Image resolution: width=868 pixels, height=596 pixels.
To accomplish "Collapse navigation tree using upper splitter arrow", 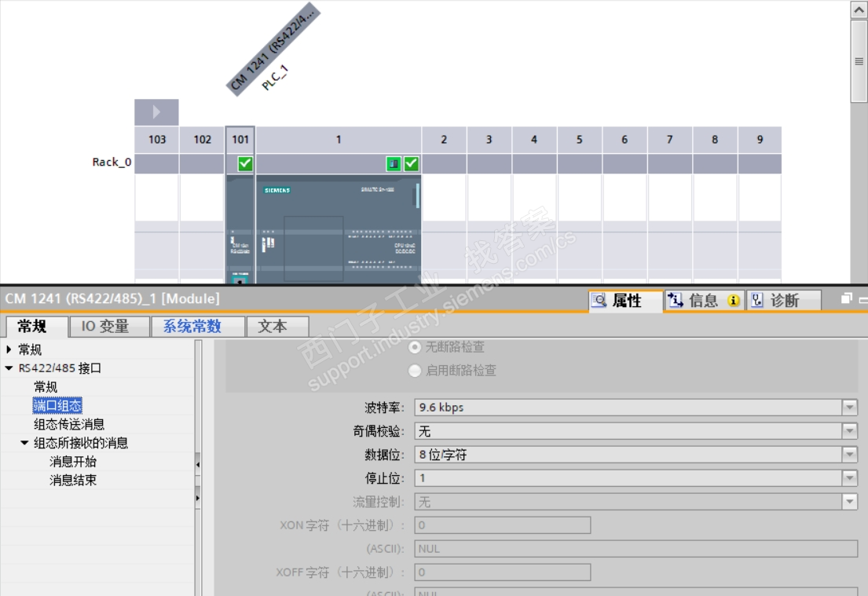I will coord(198,464).
